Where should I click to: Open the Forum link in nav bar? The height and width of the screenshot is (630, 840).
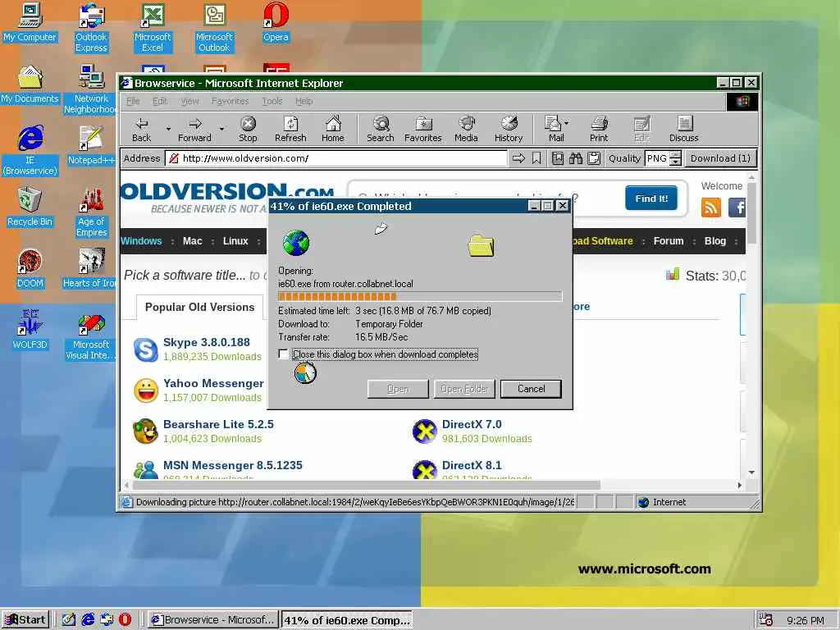click(x=668, y=241)
